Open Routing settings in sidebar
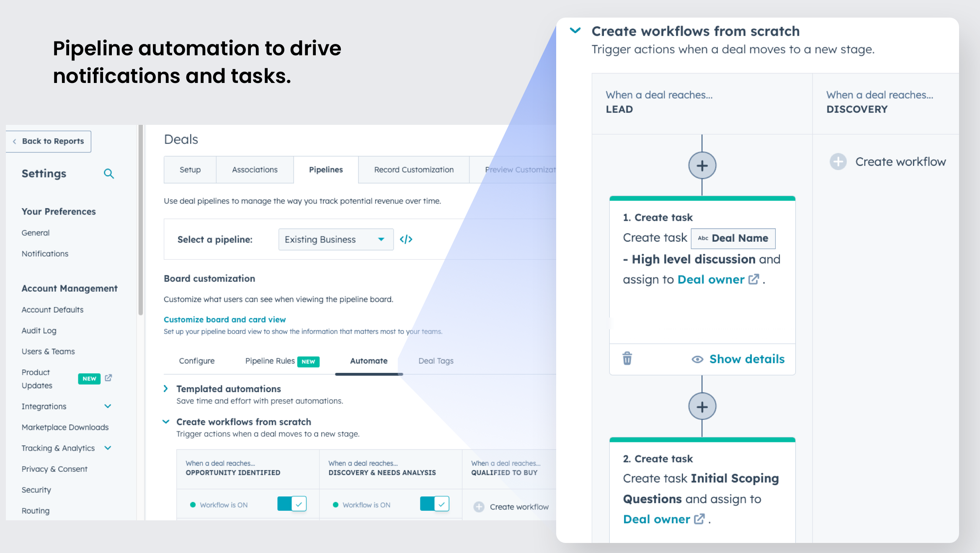Viewport: 980px width, 553px height. [x=36, y=511]
